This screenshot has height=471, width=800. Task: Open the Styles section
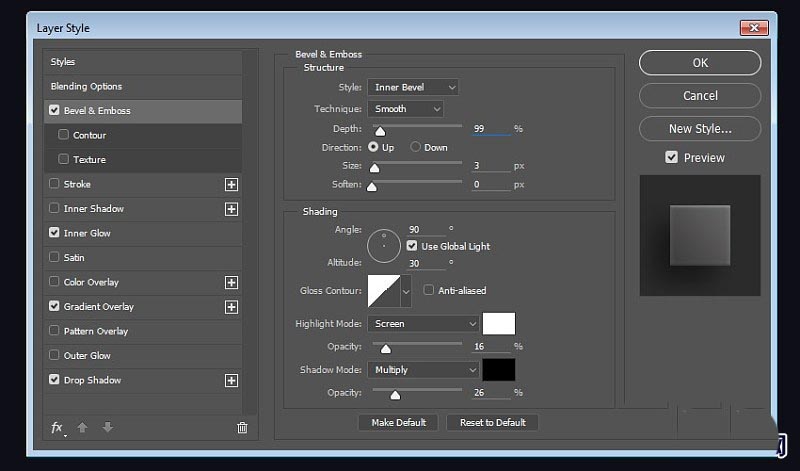tap(143, 62)
